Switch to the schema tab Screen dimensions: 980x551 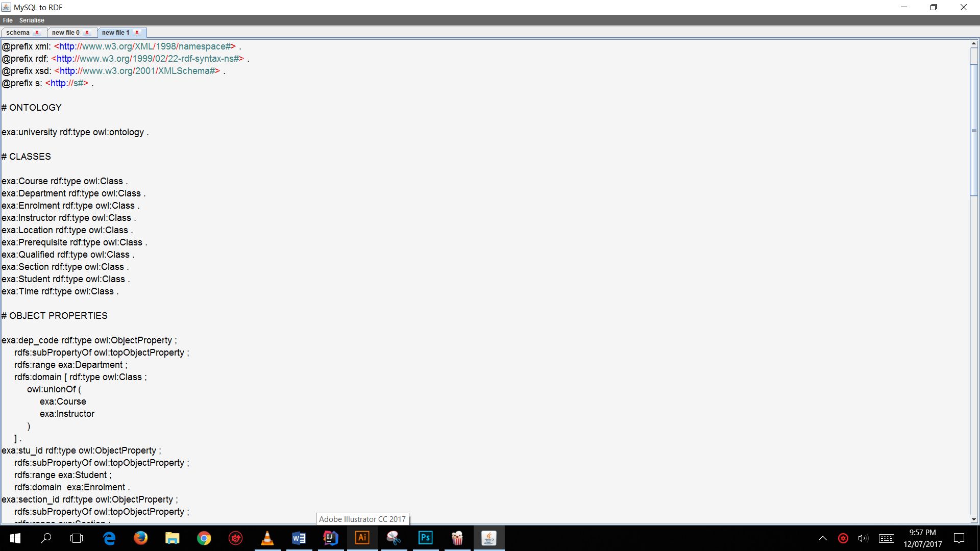coord(18,33)
